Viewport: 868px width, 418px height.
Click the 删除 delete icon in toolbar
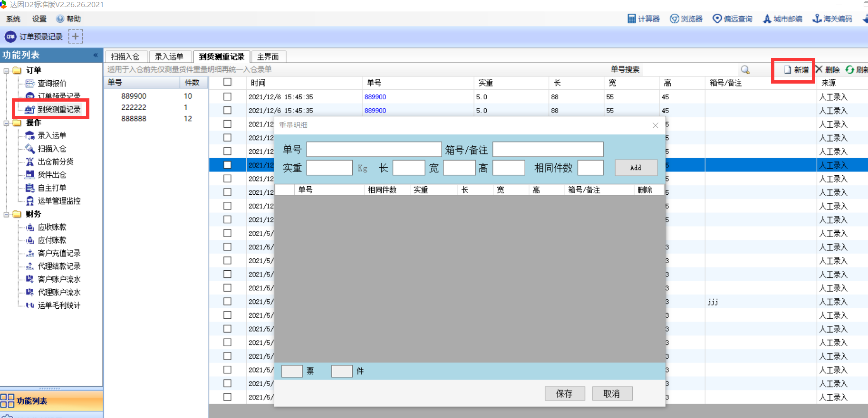click(820, 70)
